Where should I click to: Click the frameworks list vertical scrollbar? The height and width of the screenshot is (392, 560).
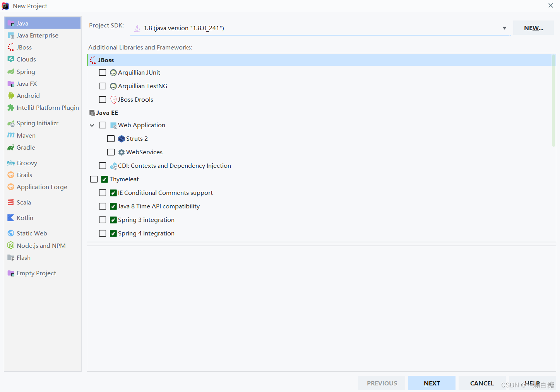coord(553,101)
